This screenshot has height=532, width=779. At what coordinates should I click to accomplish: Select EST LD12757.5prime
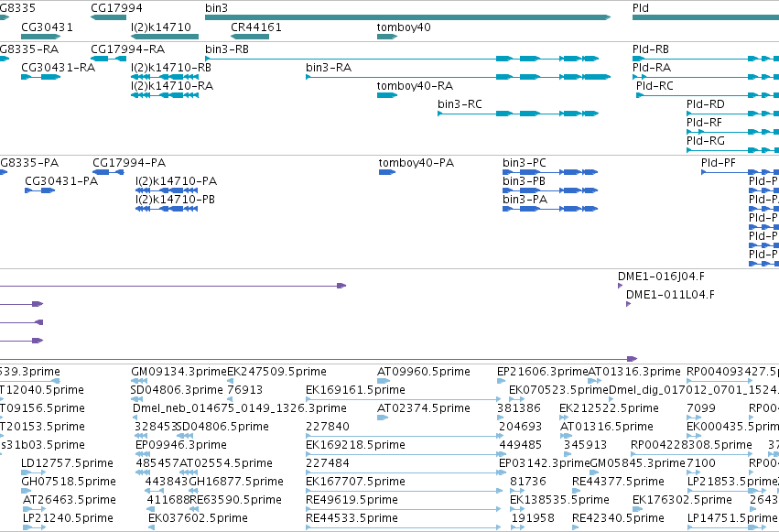(x=32, y=472)
